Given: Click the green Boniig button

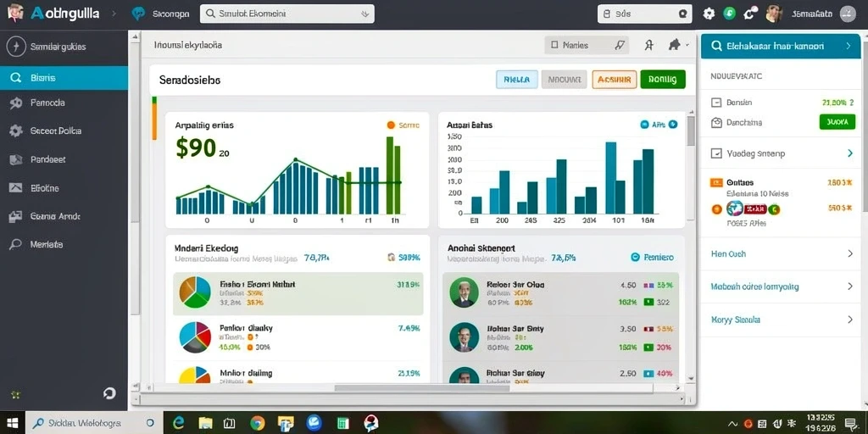Looking at the screenshot, I should click(x=663, y=80).
